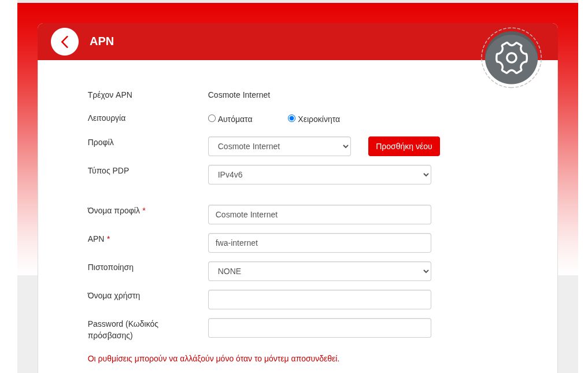Focus the Όνομα προφίλ text field
The width and height of the screenshot is (588, 373).
pyautogui.click(x=319, y=215)
